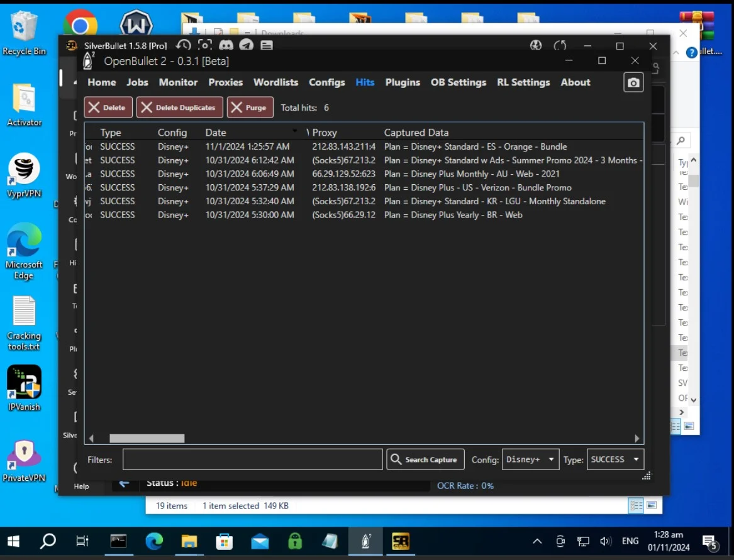Screen dimensions: 734x560
Task: Open the Chrome icon on desktop
Action: [x=80, y=22]
